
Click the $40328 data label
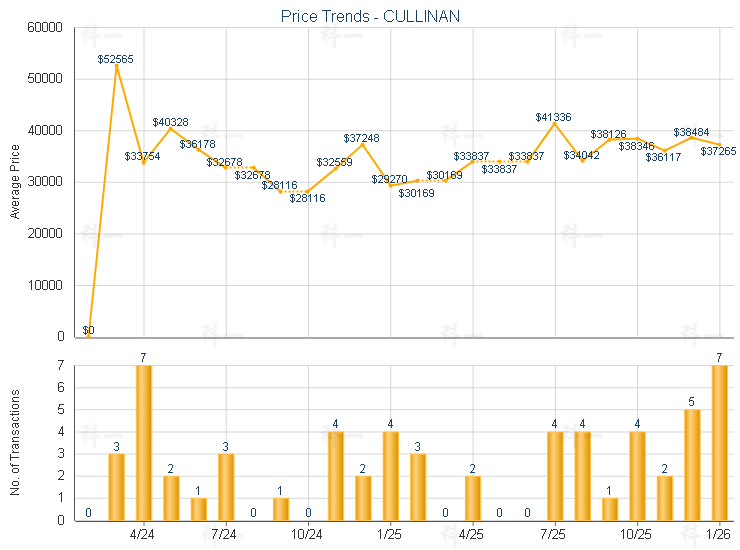coord(170,121)
